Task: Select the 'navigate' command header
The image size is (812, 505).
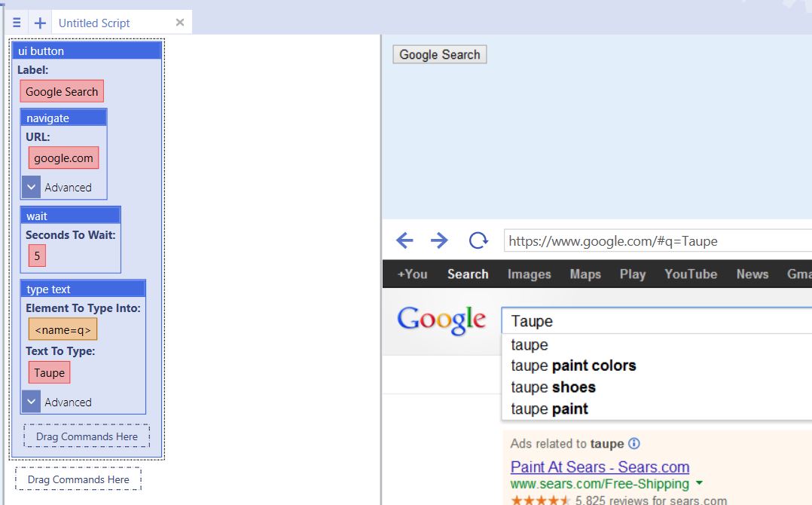Action: [64, 118]
